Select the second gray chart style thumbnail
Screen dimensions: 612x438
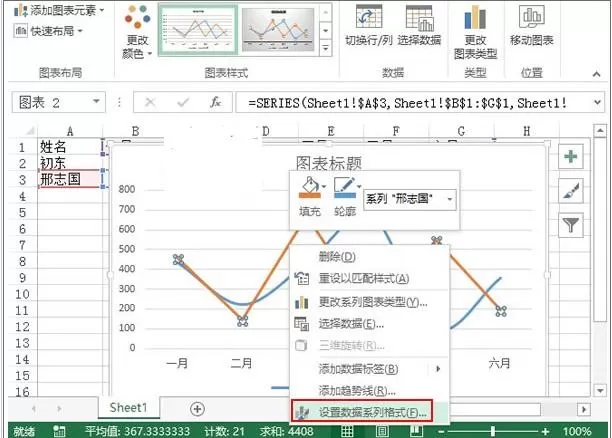coord(278,30)
